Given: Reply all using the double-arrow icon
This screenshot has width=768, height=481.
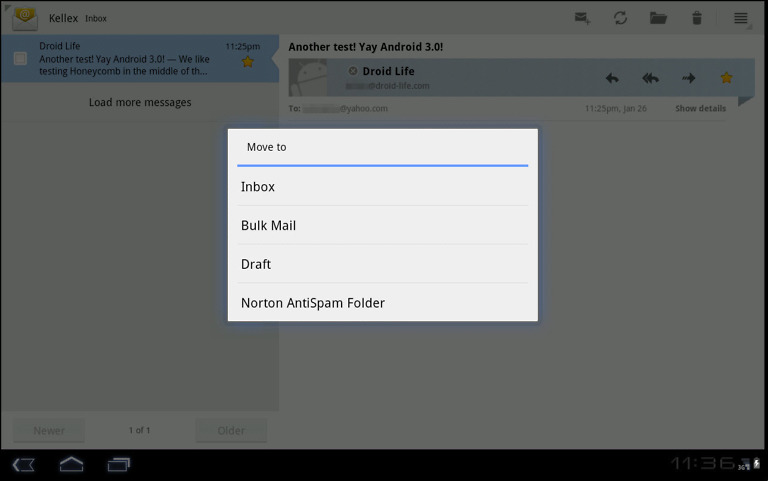Looking at the screenshot, I should (650, 78).
